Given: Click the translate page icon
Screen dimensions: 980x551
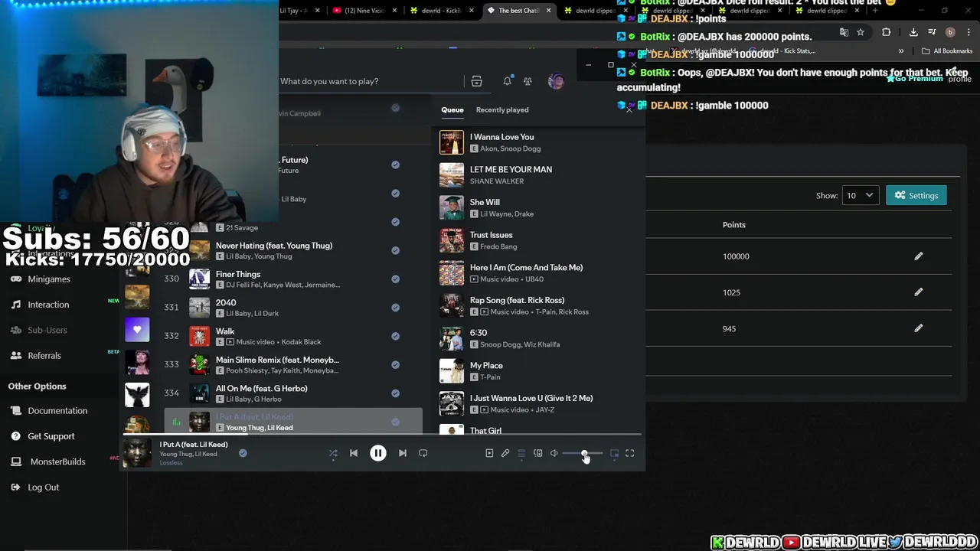Looking at the screenshot, I should (844, 32).
